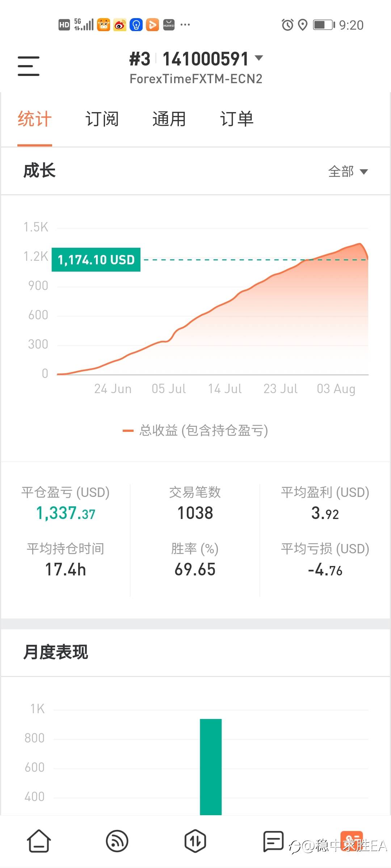Tap the Weibo notification icon in status bar
391x868 pixels.
click(x=120, y=25)
